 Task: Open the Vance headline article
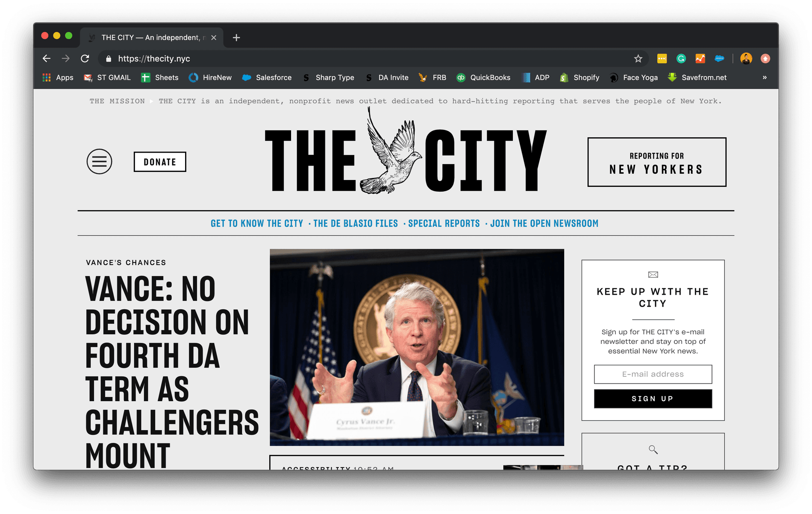pos(172,372)
